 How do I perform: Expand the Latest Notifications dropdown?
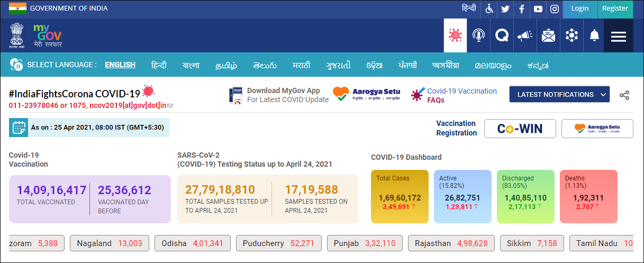pos(559,95)
